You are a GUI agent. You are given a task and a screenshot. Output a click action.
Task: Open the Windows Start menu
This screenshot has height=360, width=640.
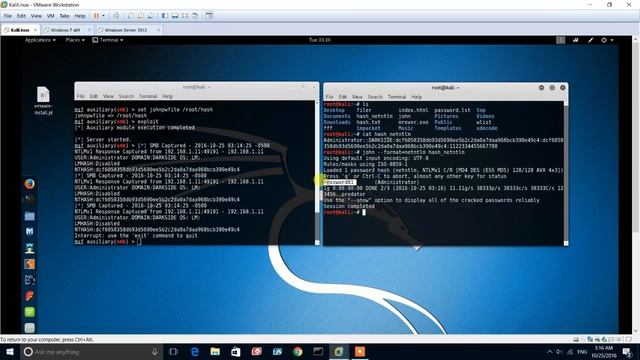pos(10,351)
